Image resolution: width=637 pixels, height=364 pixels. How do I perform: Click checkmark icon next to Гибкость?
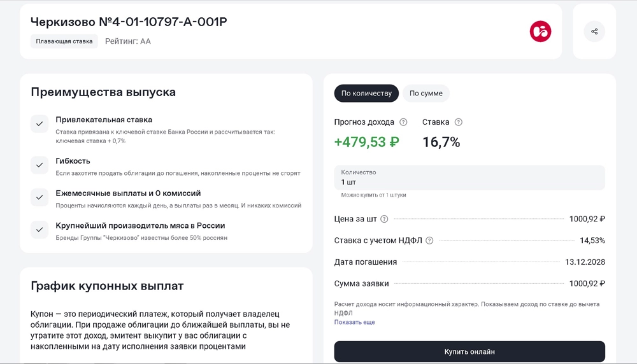39,165
